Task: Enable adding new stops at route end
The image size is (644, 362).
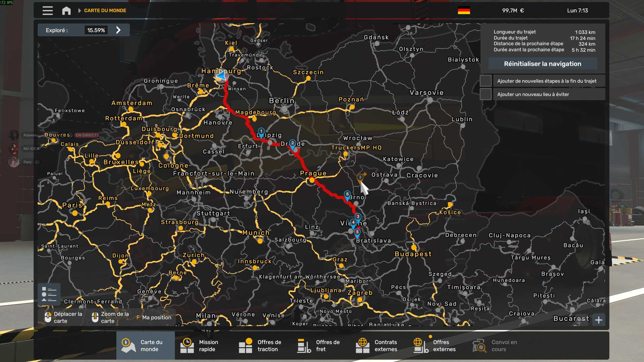Action: (485, 81)
